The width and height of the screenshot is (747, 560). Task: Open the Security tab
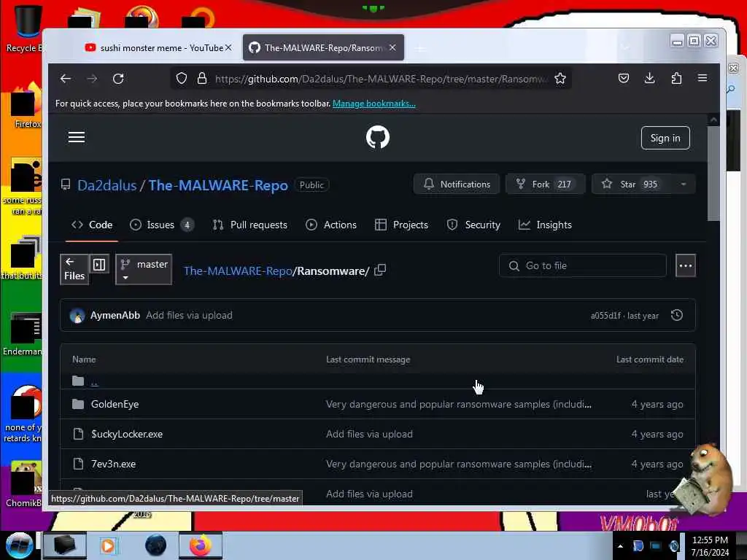coord(473,225)
